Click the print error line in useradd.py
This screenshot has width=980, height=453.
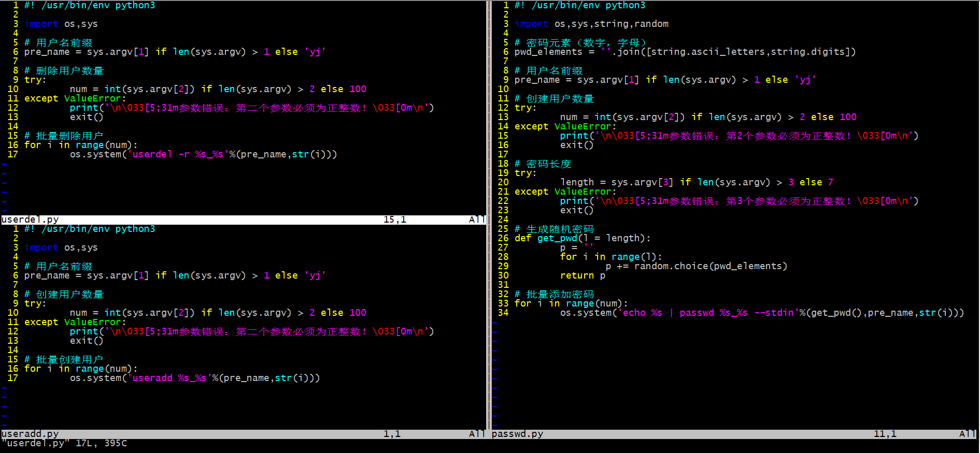(x=252, y=331)
